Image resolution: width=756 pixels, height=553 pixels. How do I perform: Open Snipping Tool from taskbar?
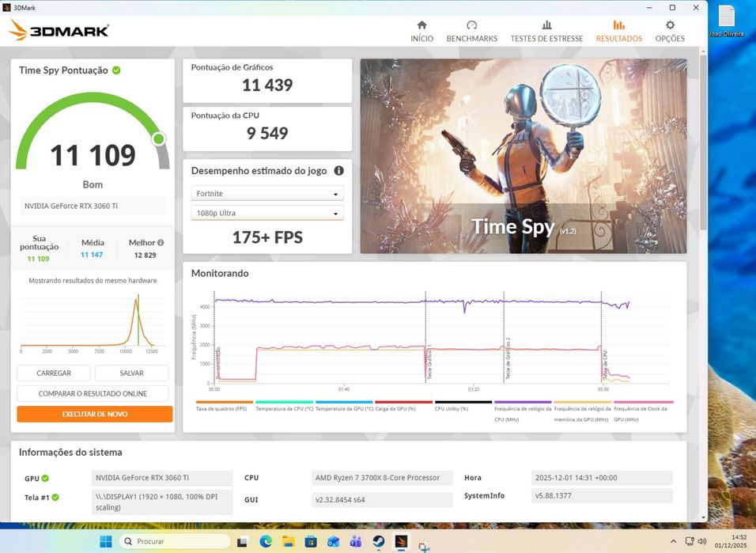(424, 545)
